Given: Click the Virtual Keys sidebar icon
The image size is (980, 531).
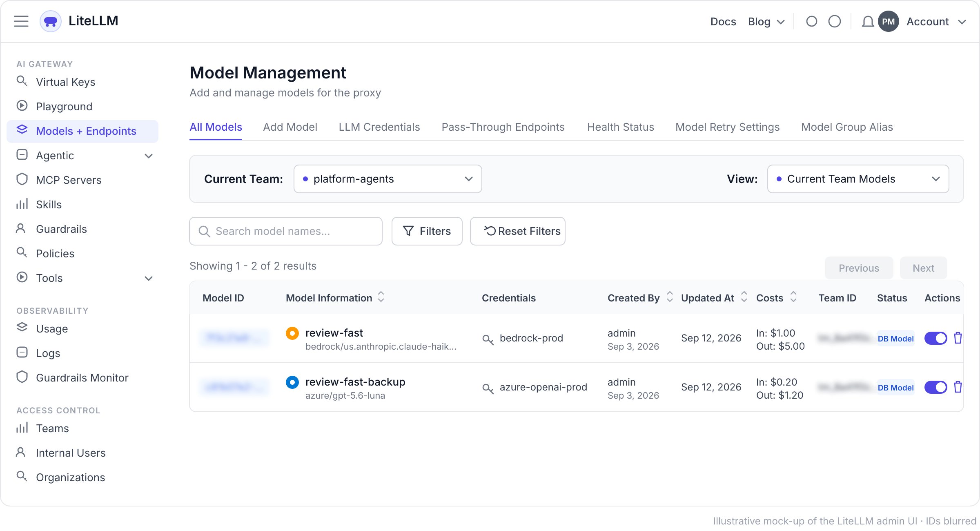Looking at the screenshot, I should tap(22, 81).
